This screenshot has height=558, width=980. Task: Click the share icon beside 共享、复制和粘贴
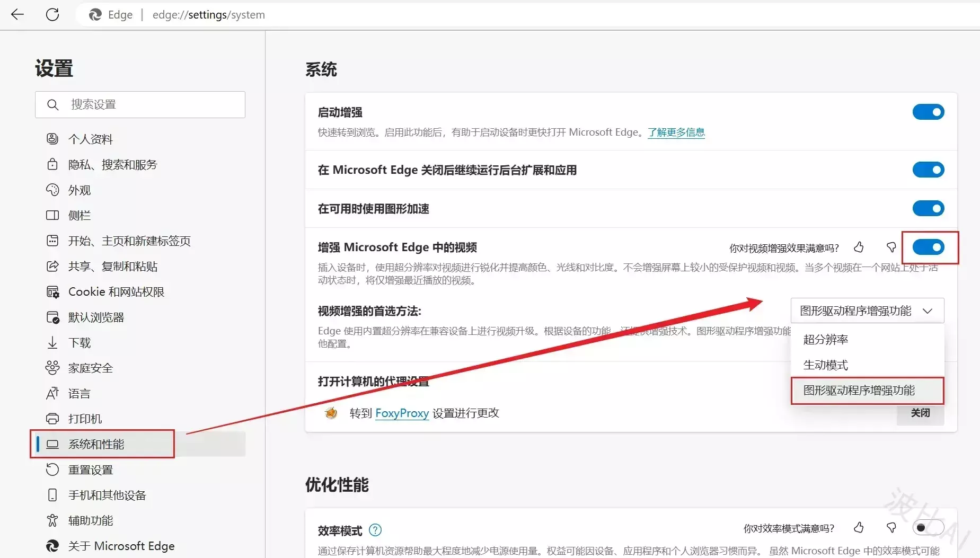52,266
